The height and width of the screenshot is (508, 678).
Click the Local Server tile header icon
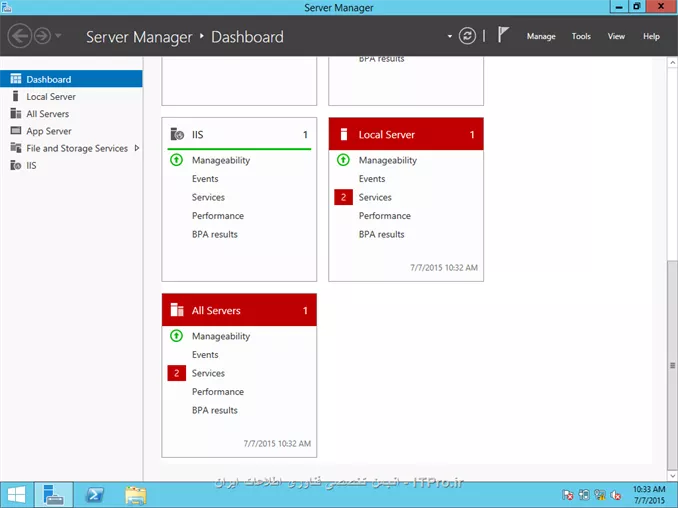click(x=344, y=134)
